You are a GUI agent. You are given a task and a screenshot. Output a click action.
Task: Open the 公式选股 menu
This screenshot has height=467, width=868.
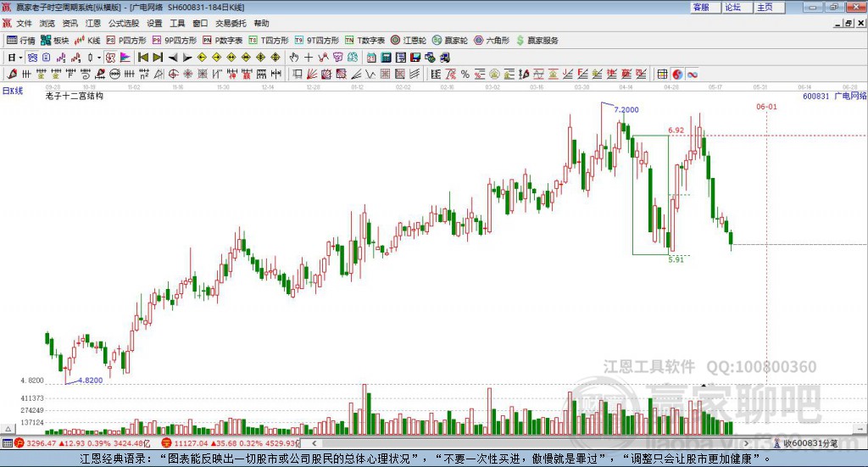click(124, 23)
